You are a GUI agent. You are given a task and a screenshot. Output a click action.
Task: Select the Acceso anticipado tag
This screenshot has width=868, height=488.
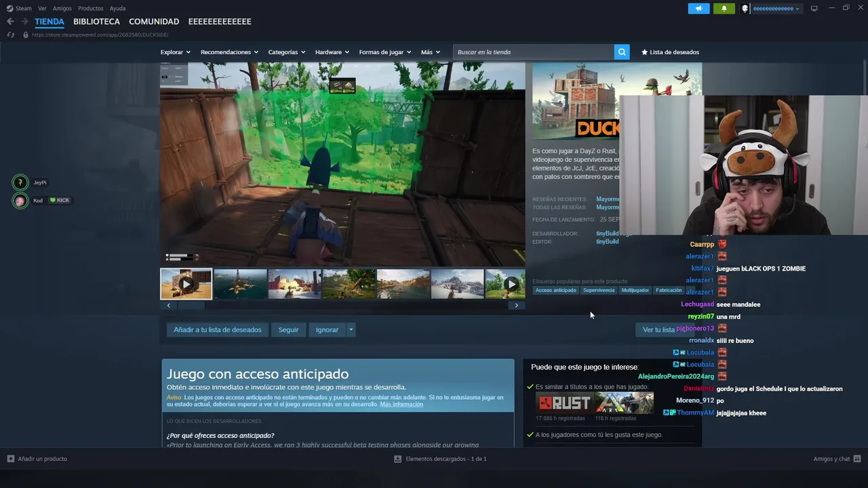556,290
